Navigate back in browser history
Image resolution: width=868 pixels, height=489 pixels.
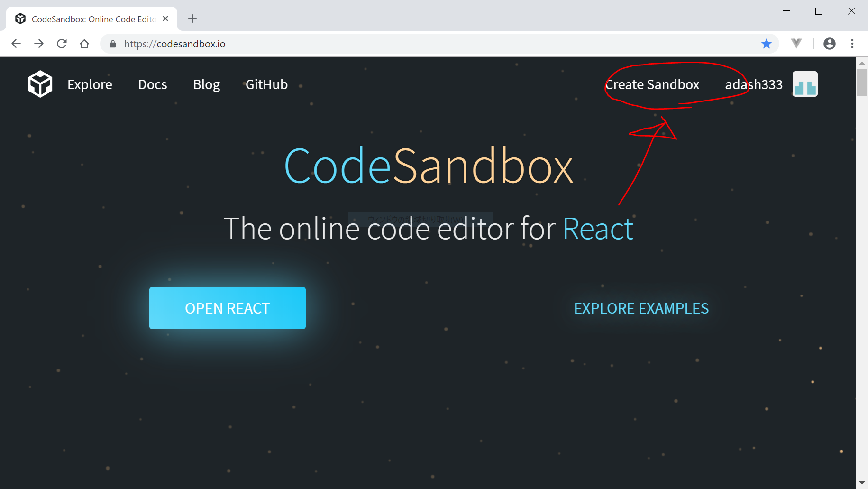tap(16, 44)
